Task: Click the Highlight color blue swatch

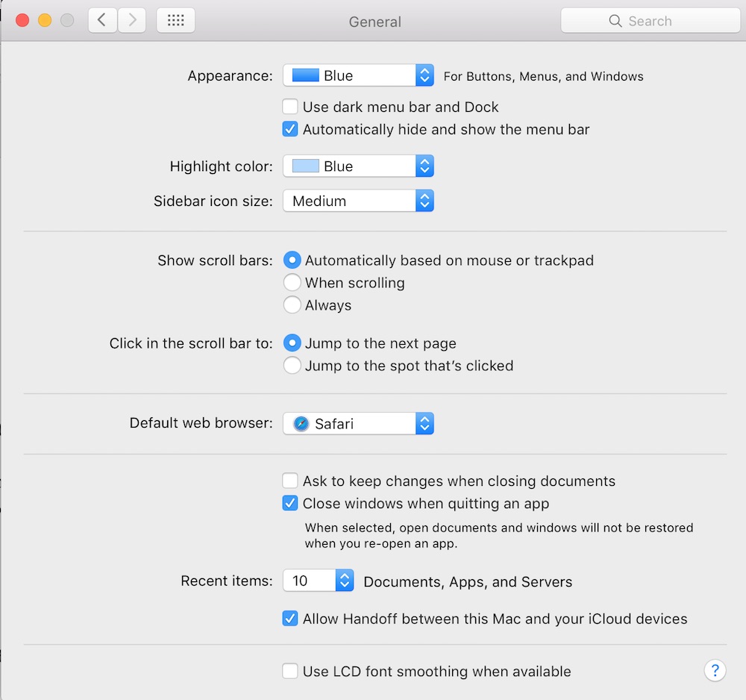Action: click(x=305, y=166)
